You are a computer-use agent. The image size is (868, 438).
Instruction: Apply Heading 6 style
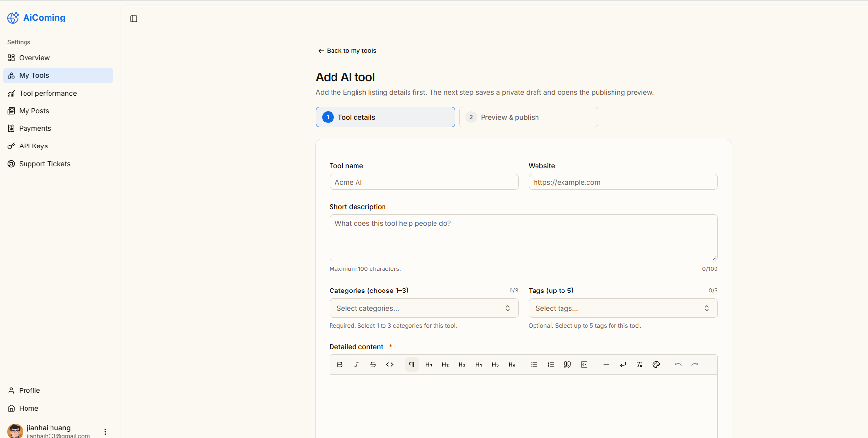pos(512,365)
